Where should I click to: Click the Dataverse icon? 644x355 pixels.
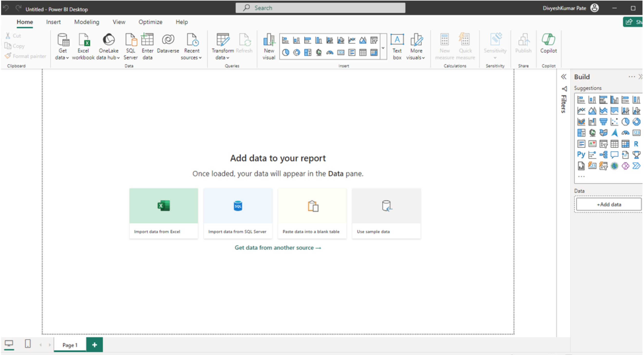[x=168, y=40]
